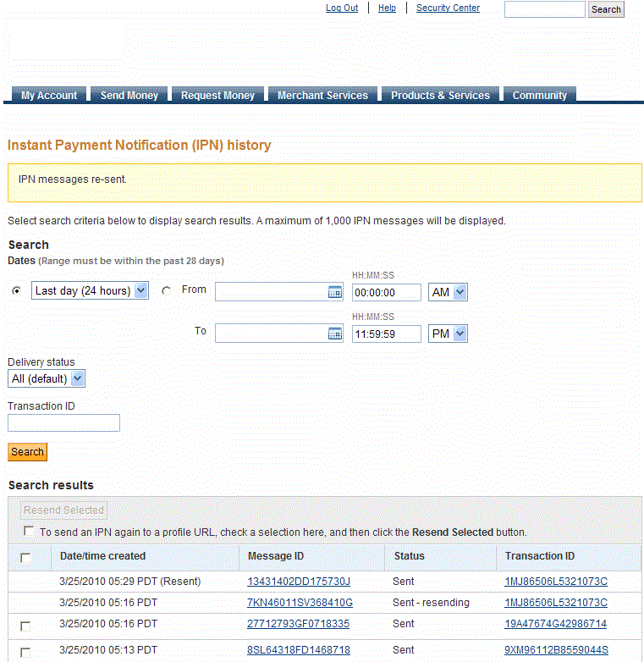
Task: Open the Security Center link
Action: click(448, 8)
